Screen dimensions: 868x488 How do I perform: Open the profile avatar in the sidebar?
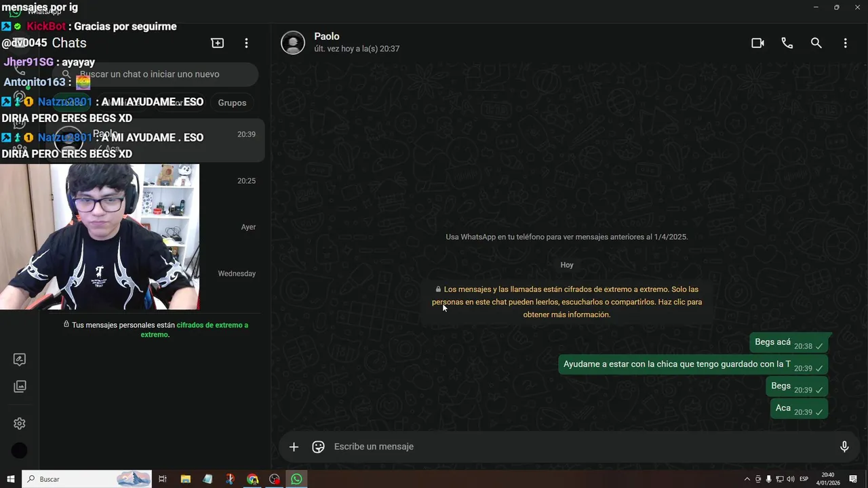[x=20, y=450]
